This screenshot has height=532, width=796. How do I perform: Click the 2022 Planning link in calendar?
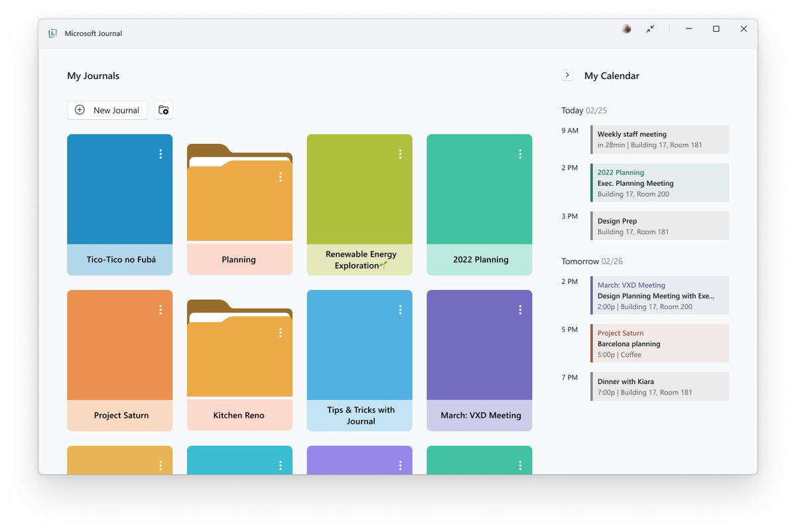tap(621, 172)
